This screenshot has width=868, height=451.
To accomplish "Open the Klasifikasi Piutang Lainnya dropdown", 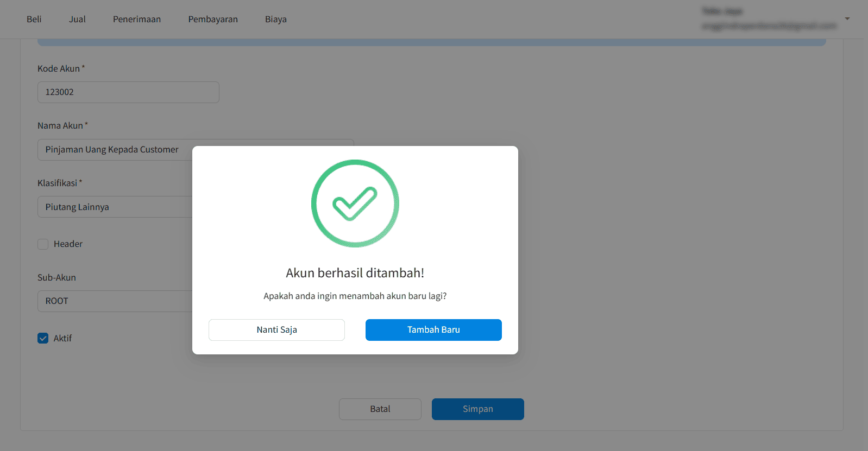I will click(115, 207).
